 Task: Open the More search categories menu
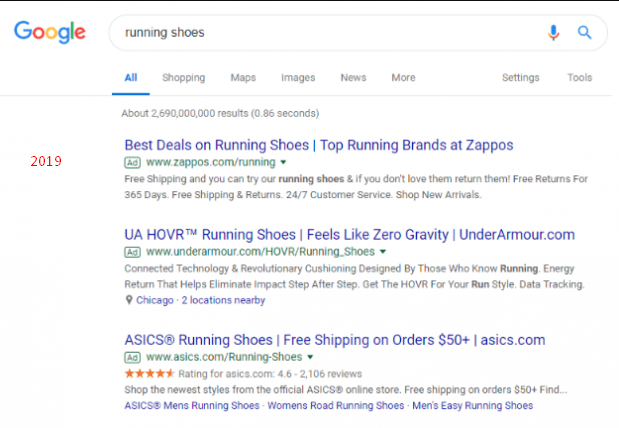click(x=403, y=78)
